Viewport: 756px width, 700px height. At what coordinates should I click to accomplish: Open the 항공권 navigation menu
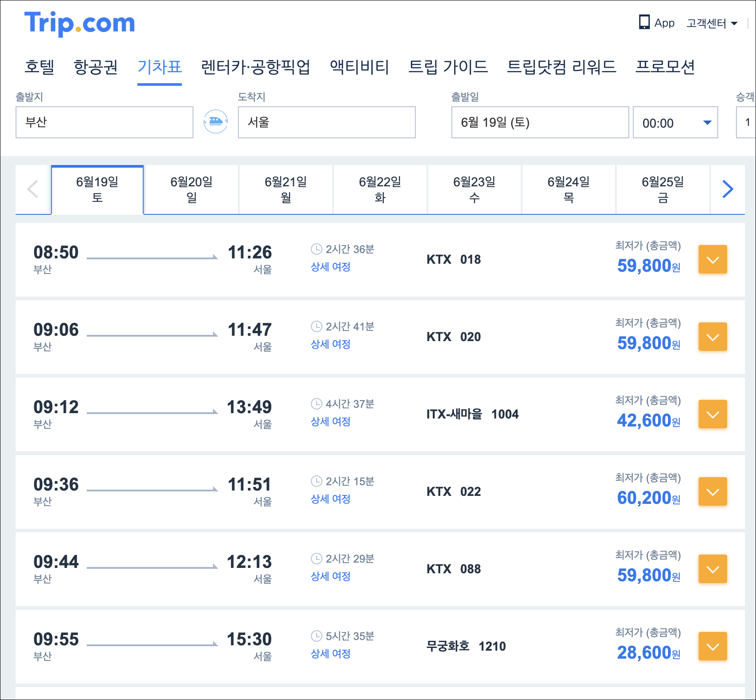[96, 67]
